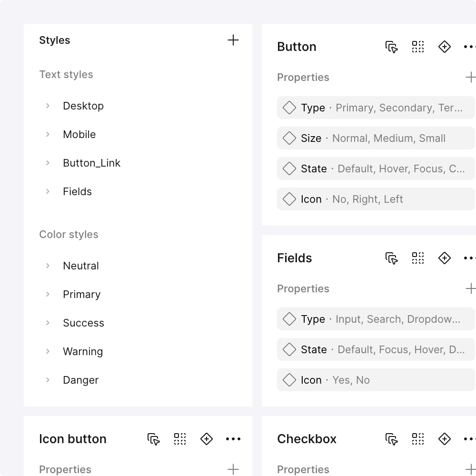Viewport: 476px width, 476px height.
Task: Expand the Danger color styles group
Action: tap(48, 380)
